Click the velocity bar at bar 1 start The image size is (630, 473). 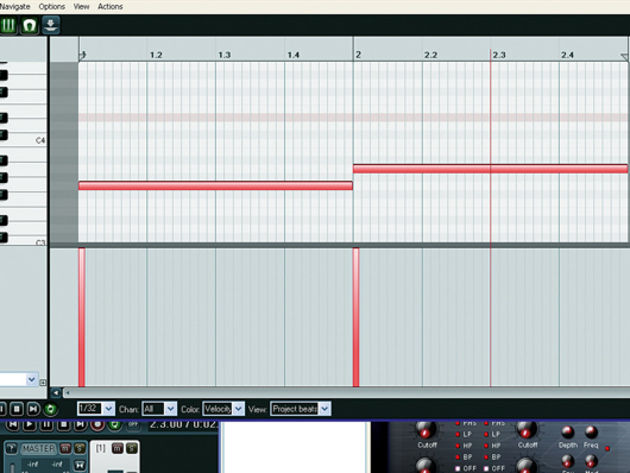82,317
